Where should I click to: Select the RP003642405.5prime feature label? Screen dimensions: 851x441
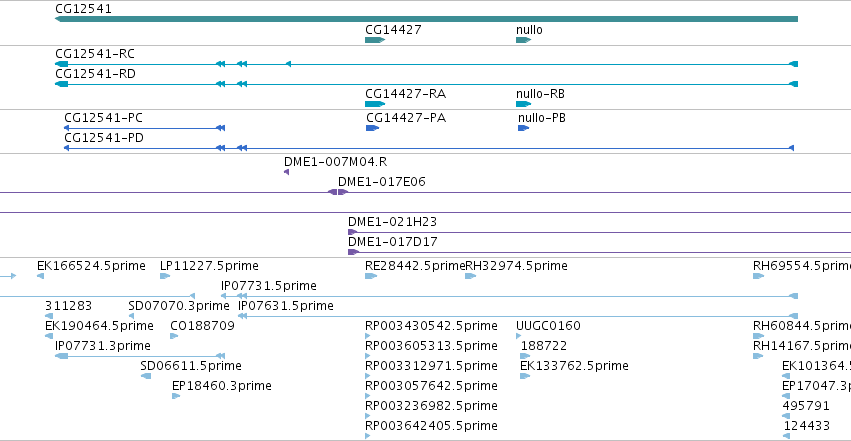click(x=431, y=426)
